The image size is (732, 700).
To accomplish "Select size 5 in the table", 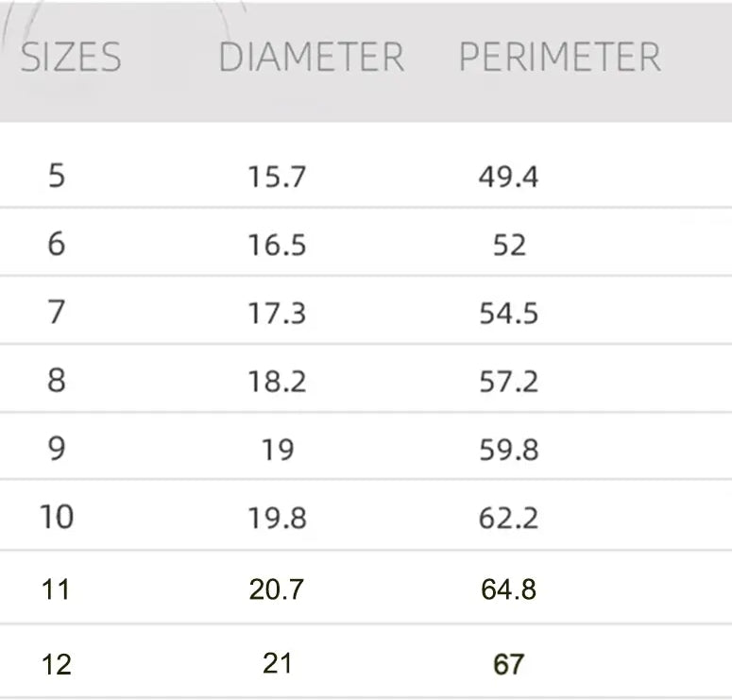I will (x=57, y=176).
